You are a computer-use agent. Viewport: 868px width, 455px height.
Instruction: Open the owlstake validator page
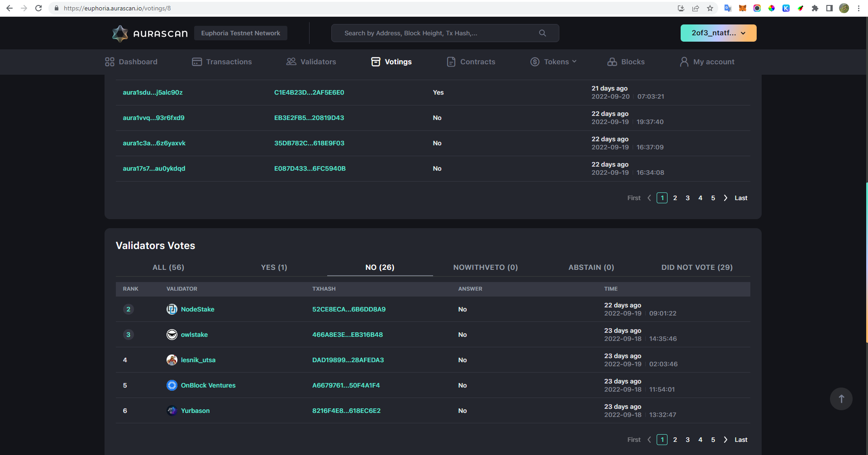194,335
